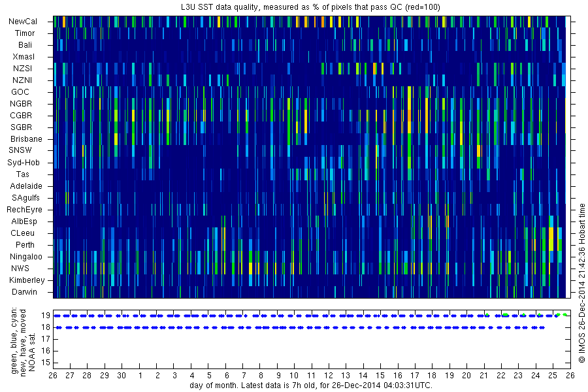Click the Ningaloo row label
The width and height of the screenshot is (588, 392).
point(26,257)
